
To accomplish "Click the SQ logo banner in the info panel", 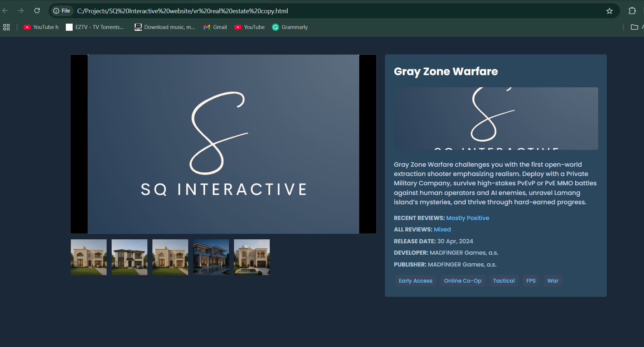I will (496, 118).
